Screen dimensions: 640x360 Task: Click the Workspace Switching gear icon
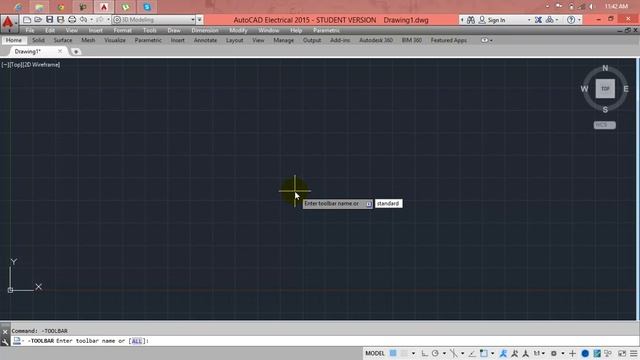click(553, 353)
